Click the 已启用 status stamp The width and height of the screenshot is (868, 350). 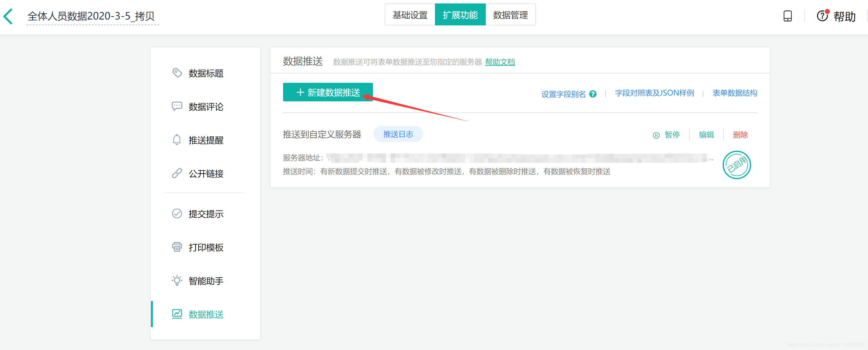(x=737, y=165)
